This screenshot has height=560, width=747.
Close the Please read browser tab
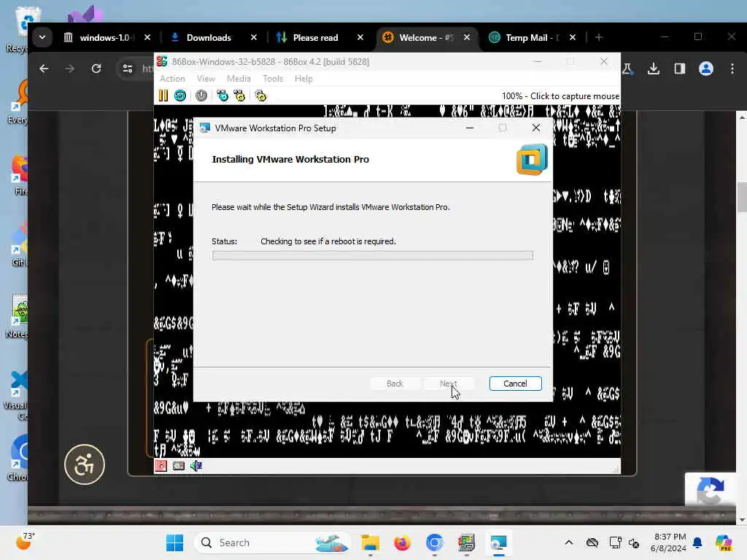click(360, 37)
